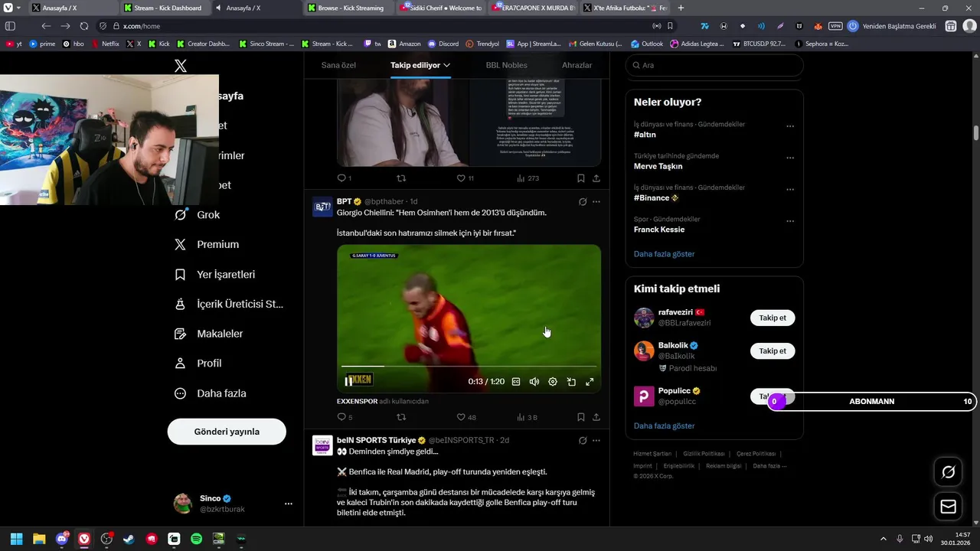980x551 pixels.
Task: Click the X logo above the sidebar
Action: click(x=181, y=66)
